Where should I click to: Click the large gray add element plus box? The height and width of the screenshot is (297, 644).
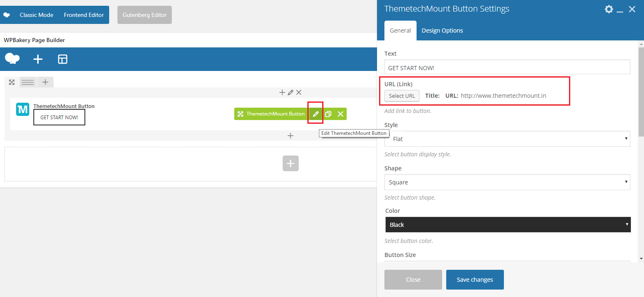290,163
